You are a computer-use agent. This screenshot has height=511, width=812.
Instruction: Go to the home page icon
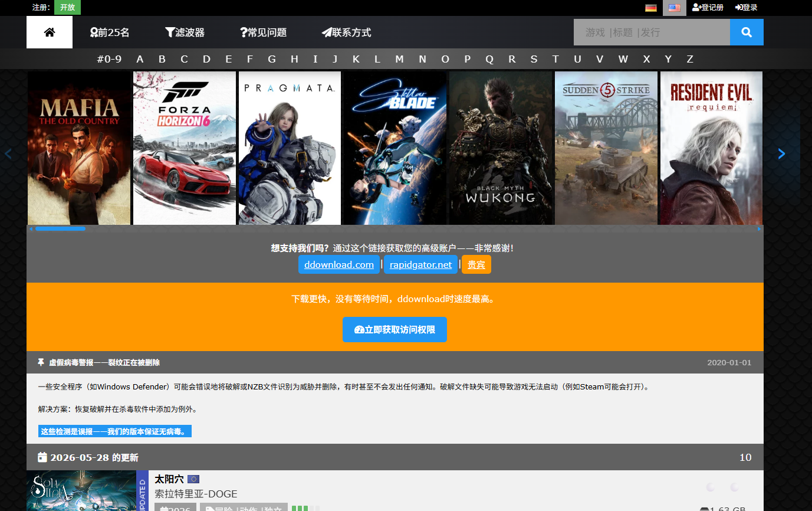tap(50, 32)
